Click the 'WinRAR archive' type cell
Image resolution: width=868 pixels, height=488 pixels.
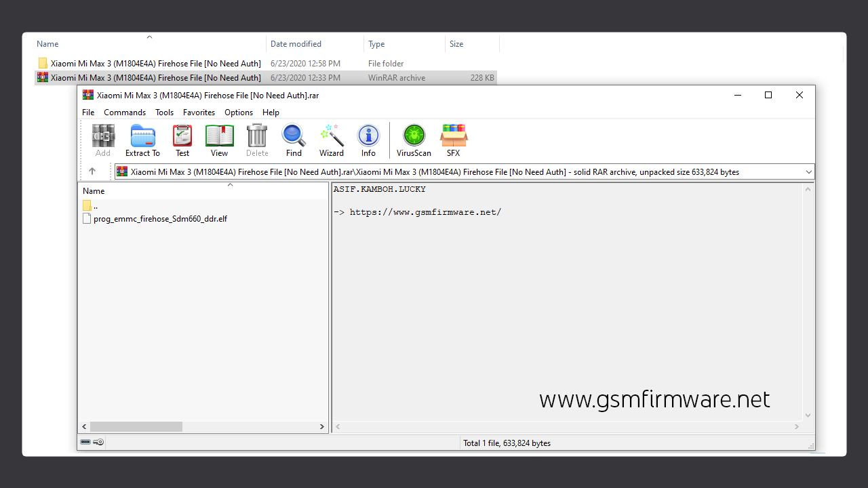click(x=397, y=78)
